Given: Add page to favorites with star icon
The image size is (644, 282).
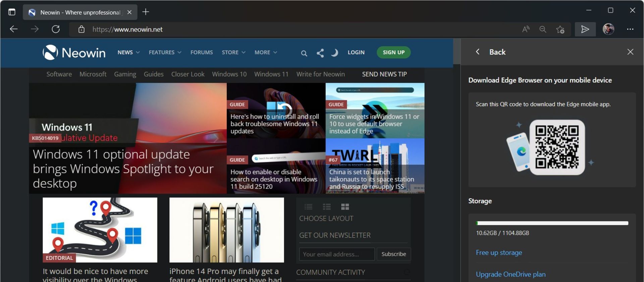Looking at the screenshot, I should pyautogui.click(x=560, y=29).
